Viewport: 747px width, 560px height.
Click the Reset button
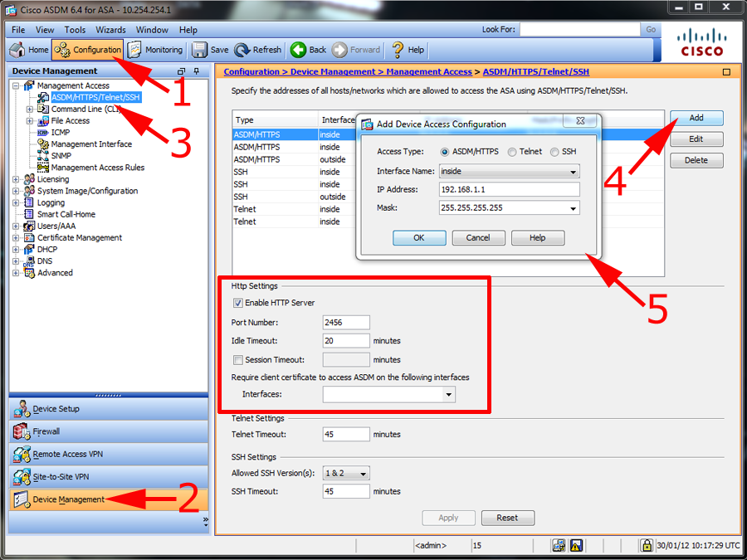pos(508,518)
